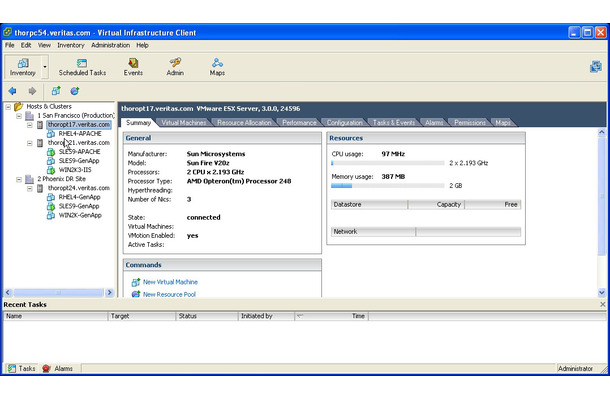Collapse the 1 San Francisco (Production) node
610x400 pixels.
coord(19,116)
